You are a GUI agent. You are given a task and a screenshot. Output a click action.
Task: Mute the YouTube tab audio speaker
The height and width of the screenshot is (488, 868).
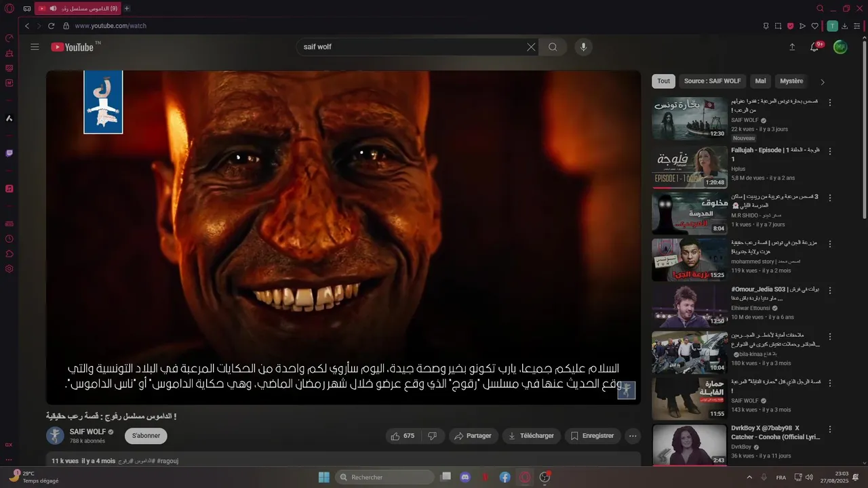click(54, 8)
